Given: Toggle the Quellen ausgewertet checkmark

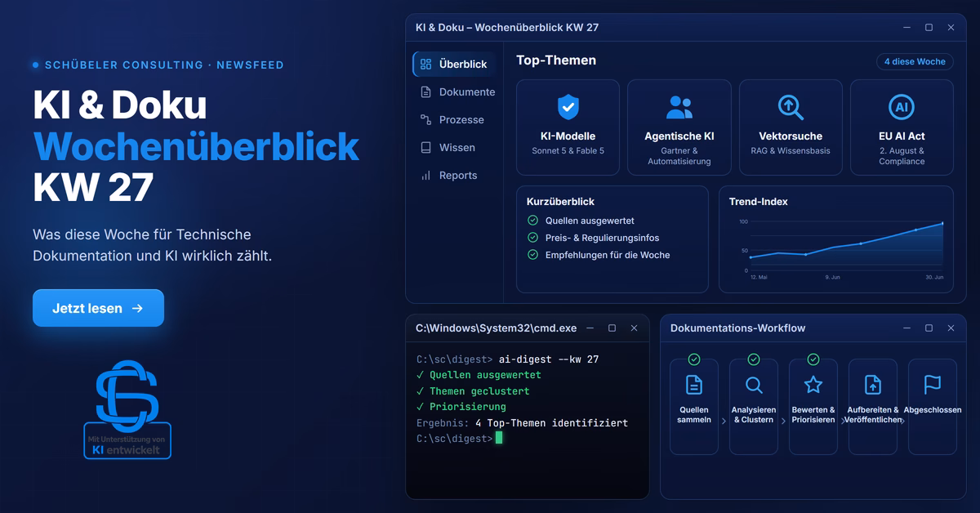Looking at the screenshot, I should tap(533, 221).
